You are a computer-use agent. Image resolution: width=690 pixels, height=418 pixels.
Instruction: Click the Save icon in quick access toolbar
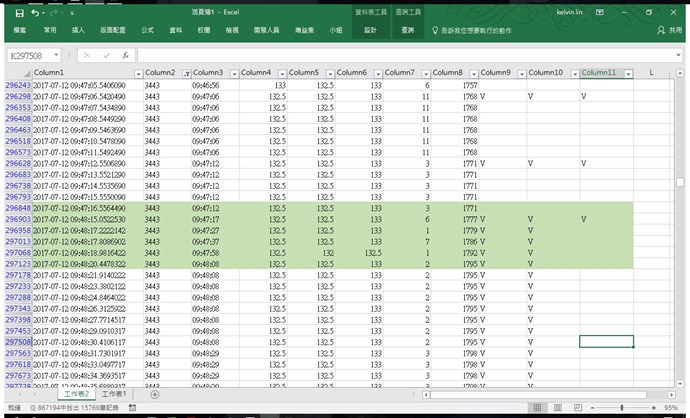click(x=19, y=13)
